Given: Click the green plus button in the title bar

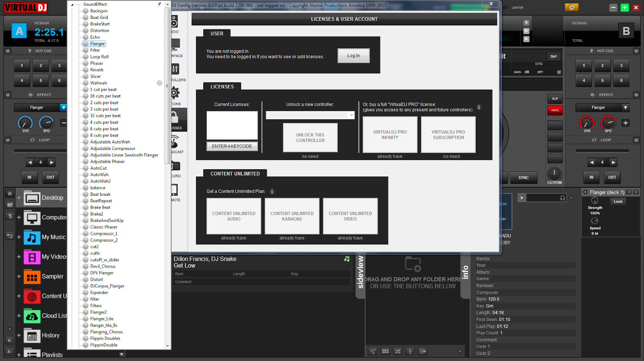Looking at the screenshot, I should (x=625, y=8).
